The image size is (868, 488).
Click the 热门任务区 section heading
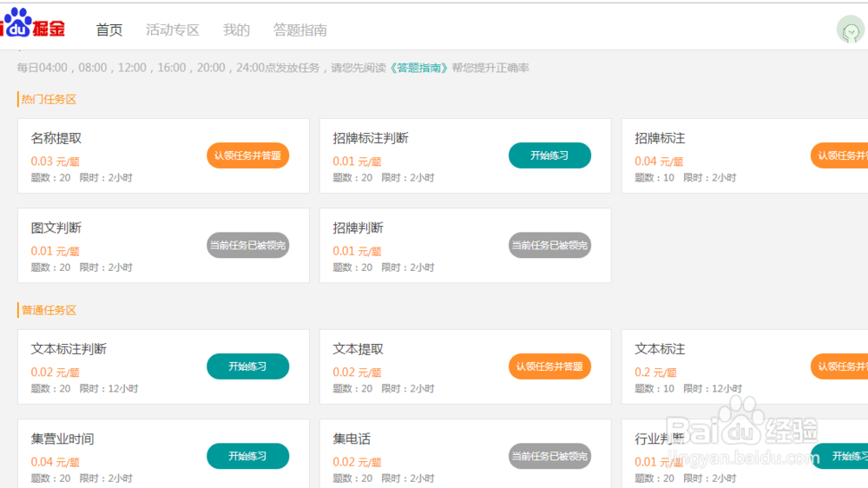point(49,100)
